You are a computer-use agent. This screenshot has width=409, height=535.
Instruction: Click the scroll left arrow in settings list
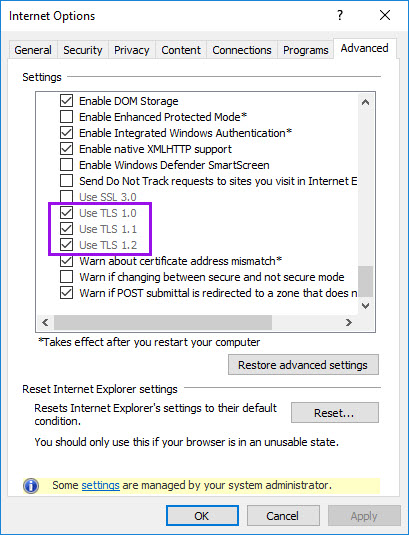(45, 322)
